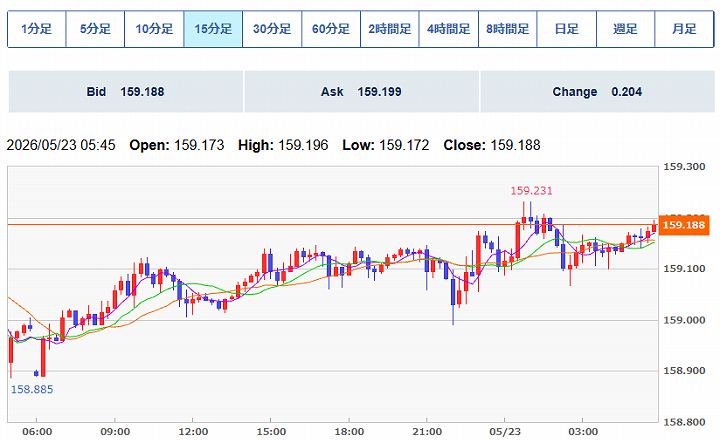Click the 159.231 high price label
The image size is (720, 443).
pos(531,191)
